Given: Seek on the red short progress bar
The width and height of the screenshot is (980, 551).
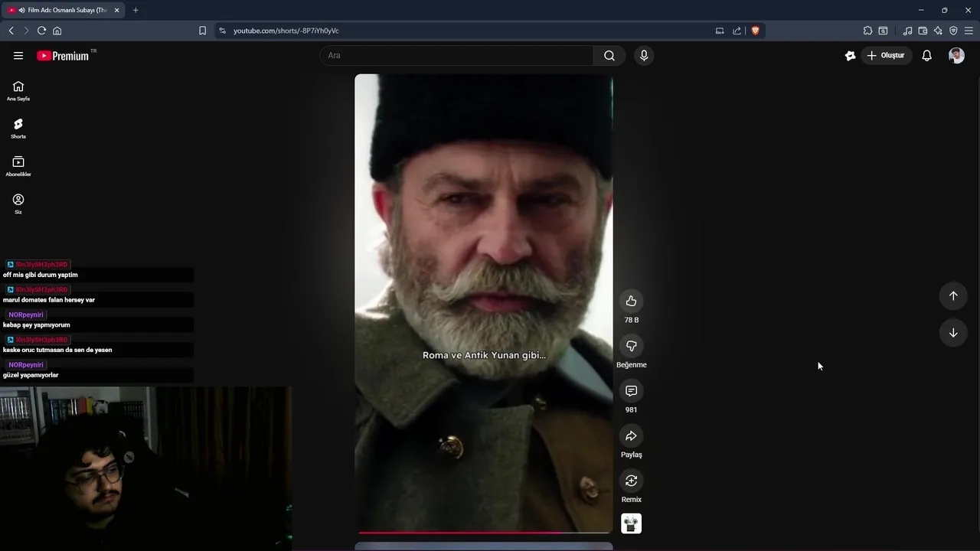Looking at the screenshot, I should click(484, 532).
